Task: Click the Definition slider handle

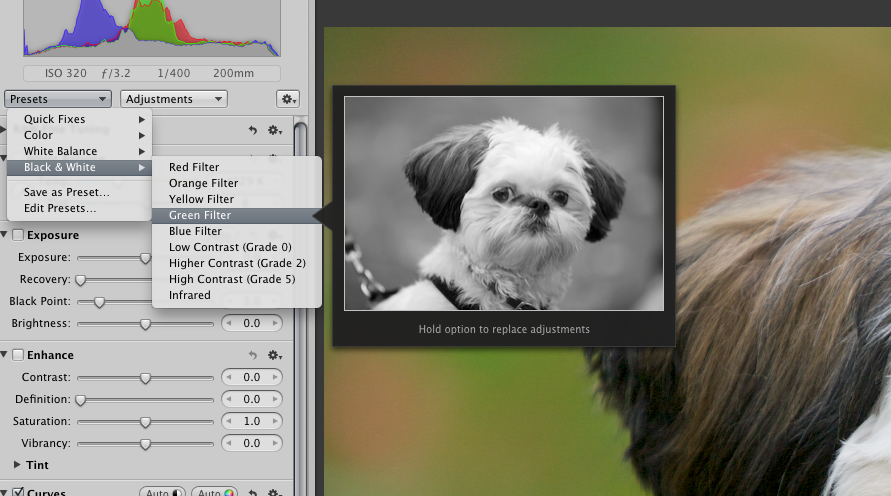Action: 81,400
